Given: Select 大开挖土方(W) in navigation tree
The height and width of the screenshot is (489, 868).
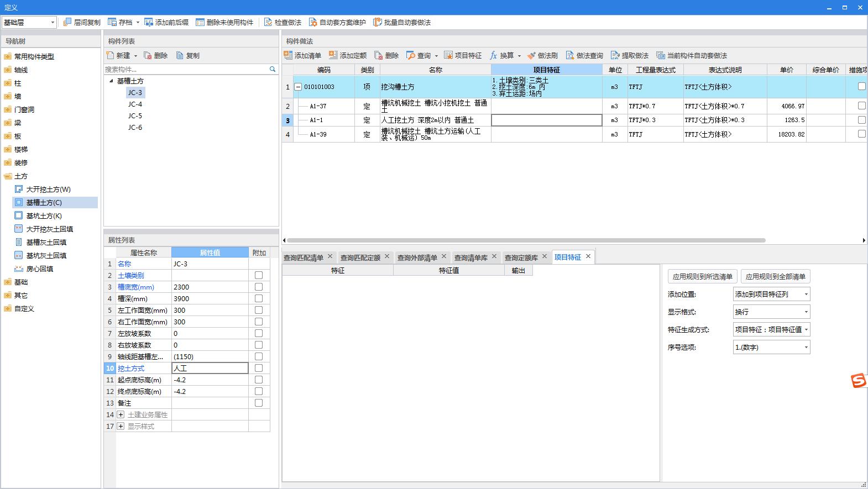Looking at the screenshot, I should pyautogui.click(x=48, y=189).
